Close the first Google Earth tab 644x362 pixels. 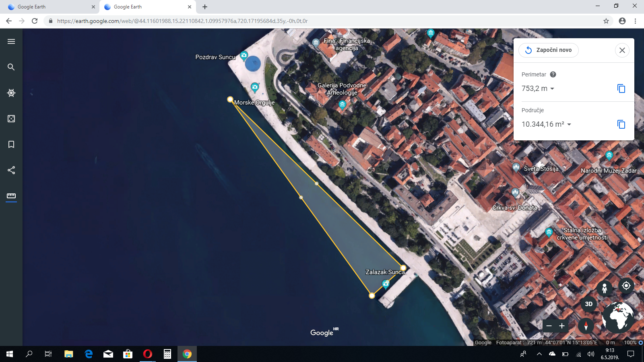(x=93, y=7)
